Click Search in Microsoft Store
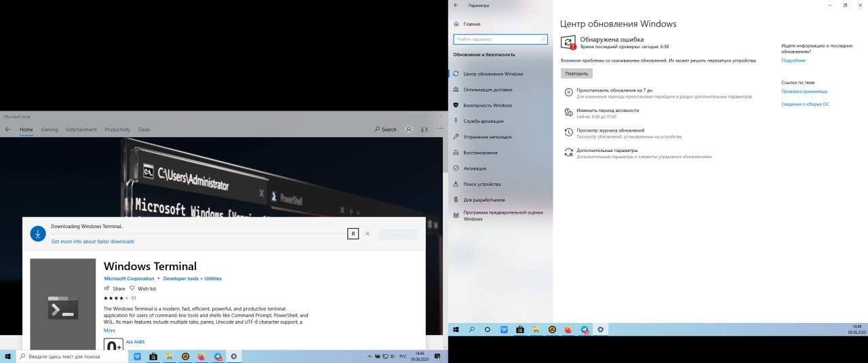Screen dimensions: 868x363 pos(385,130)
